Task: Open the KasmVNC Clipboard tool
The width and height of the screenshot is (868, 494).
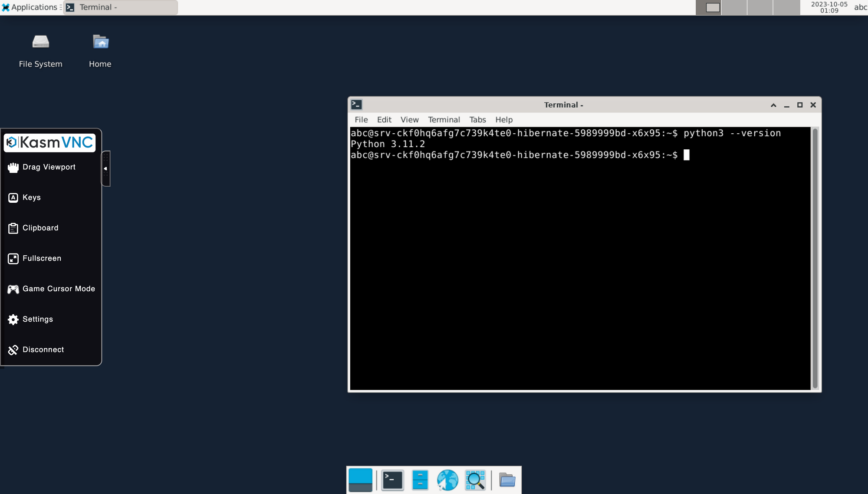Action: pyautogui.click(x=40, y=228)
